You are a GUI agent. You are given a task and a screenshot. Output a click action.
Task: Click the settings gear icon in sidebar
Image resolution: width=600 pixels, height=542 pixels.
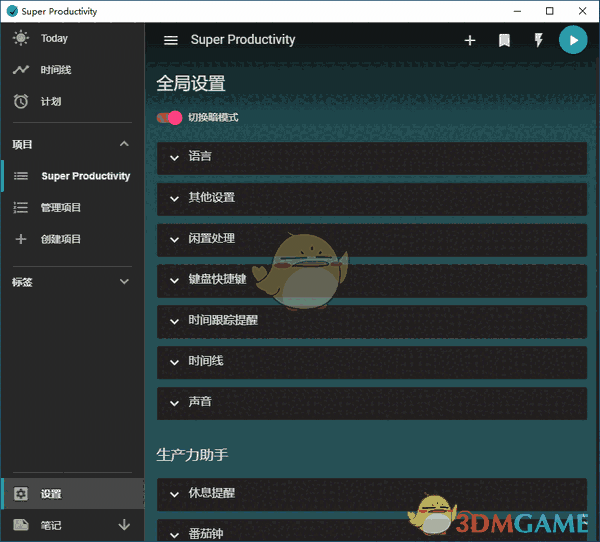pyautogui.click(x=21, y=494)
